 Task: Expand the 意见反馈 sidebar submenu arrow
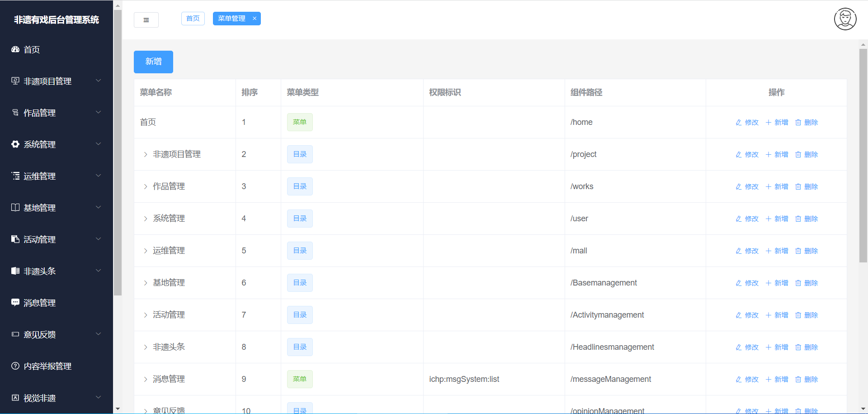pyautogui.click(x=98, y=334)
